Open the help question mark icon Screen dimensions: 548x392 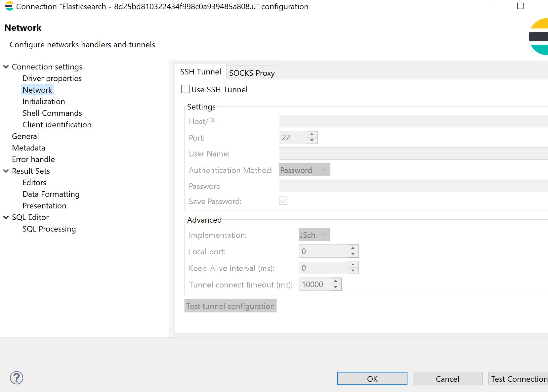pyautogui.click(x=16, y=378)
